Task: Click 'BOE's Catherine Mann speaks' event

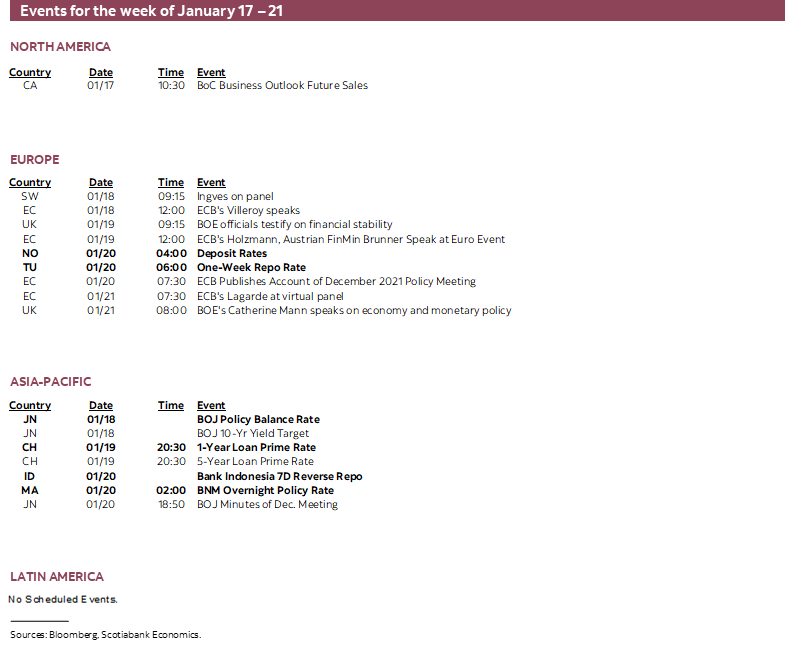Action: pyautogui.click(x=354, y=311)
